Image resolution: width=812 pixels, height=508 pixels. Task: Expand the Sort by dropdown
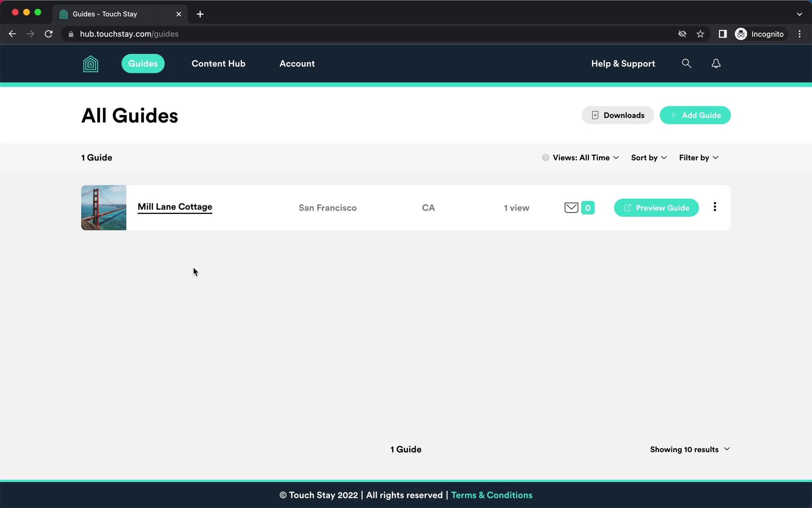[649, 157]
